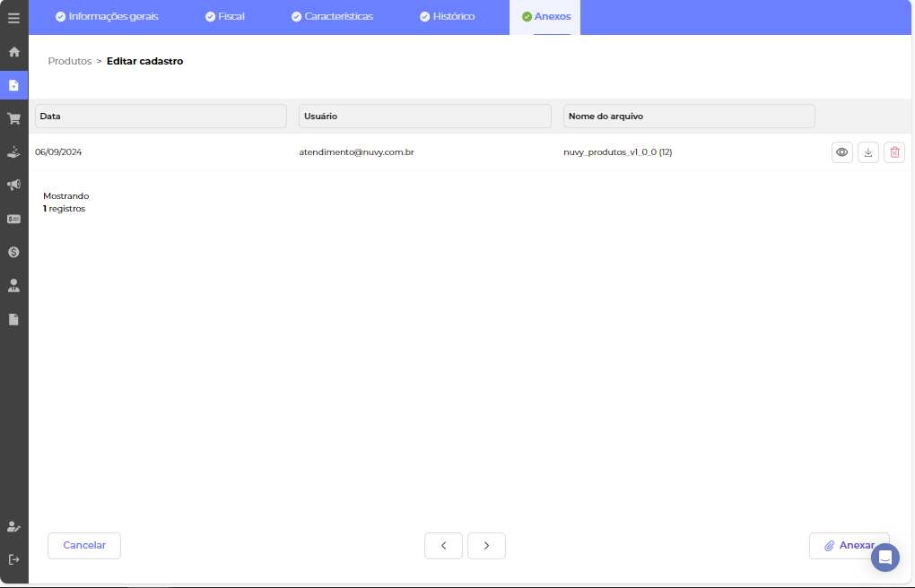
Task: Click the Data column filter field
Action: pos(161,117)
